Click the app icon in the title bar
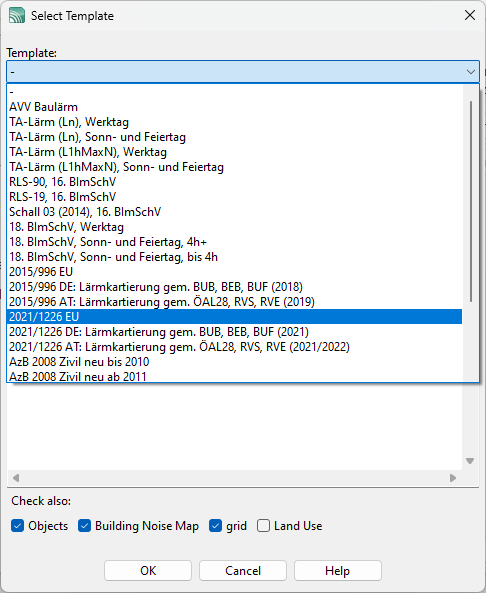The image size is (486, 593). (x=17, y=16)
